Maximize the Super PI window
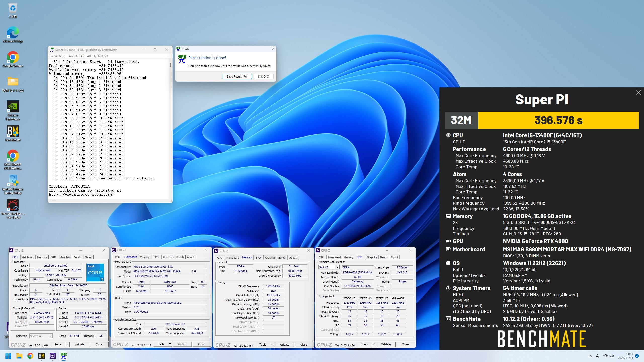 pyautogui.click(x=155, y=50)
